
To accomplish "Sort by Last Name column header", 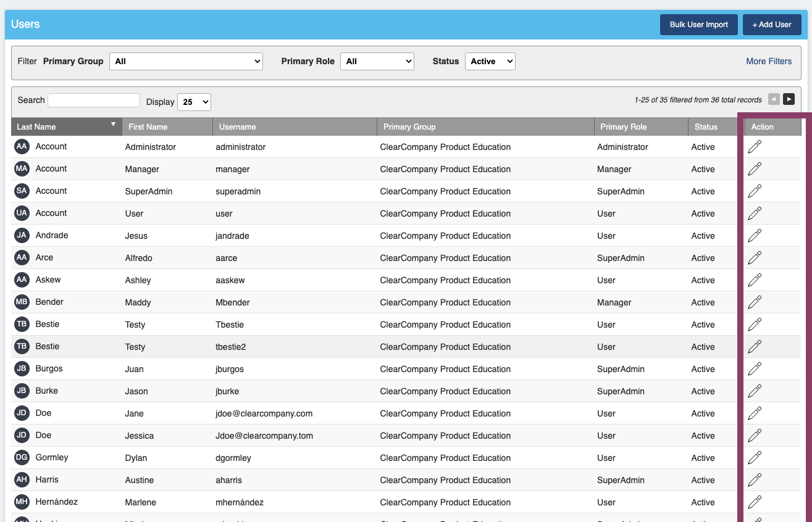I will pyautogui.click(x=67, y=126).
